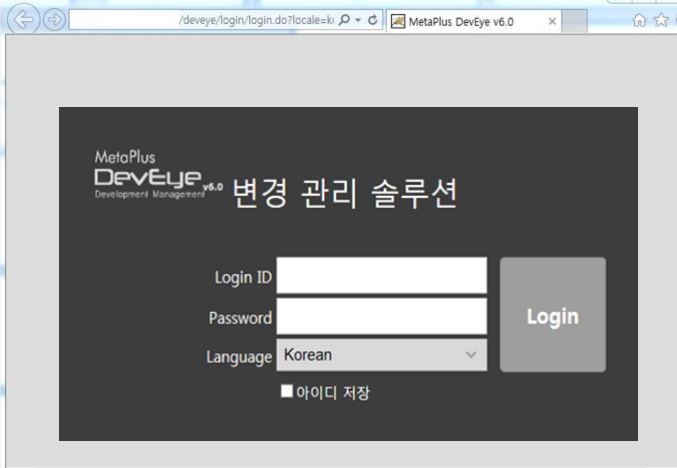Focus the Password input field

point(382,316)
